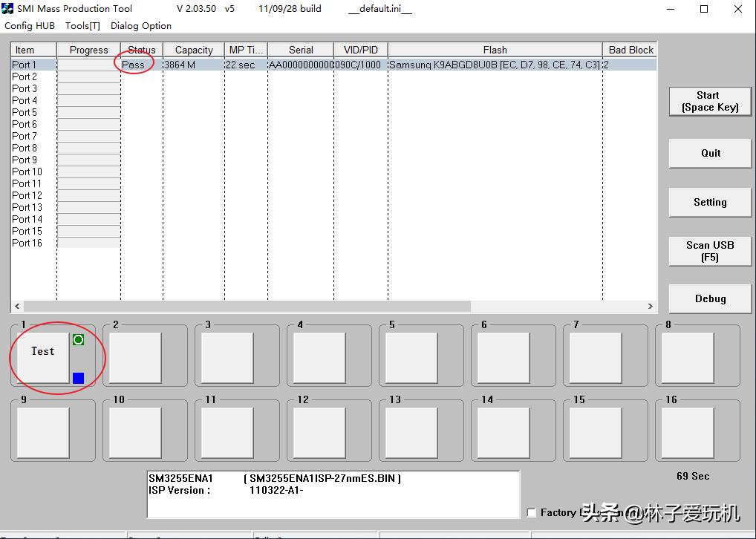The width and height of the screenshot is (756, 539).
Task: Click the Debug button
Action: [710, 298]
